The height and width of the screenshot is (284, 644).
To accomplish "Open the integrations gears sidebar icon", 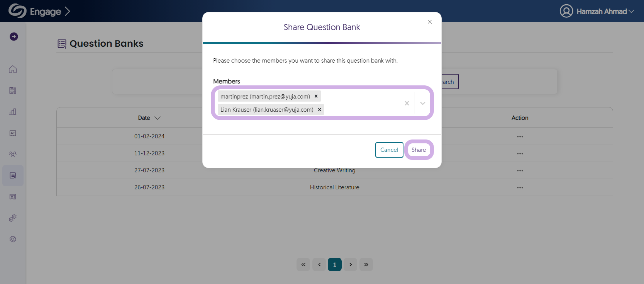I will click(13, 218).
